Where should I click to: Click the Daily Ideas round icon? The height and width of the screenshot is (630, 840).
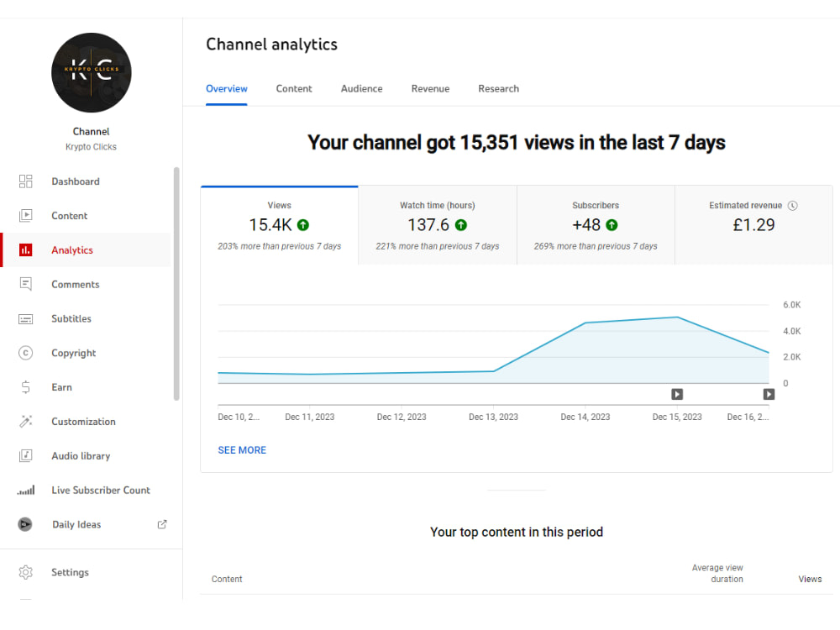pos(25,524)
